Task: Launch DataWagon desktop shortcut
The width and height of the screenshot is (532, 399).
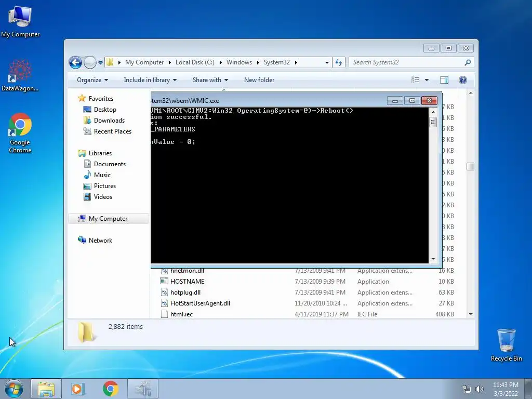Action: [x=20, y=75]
